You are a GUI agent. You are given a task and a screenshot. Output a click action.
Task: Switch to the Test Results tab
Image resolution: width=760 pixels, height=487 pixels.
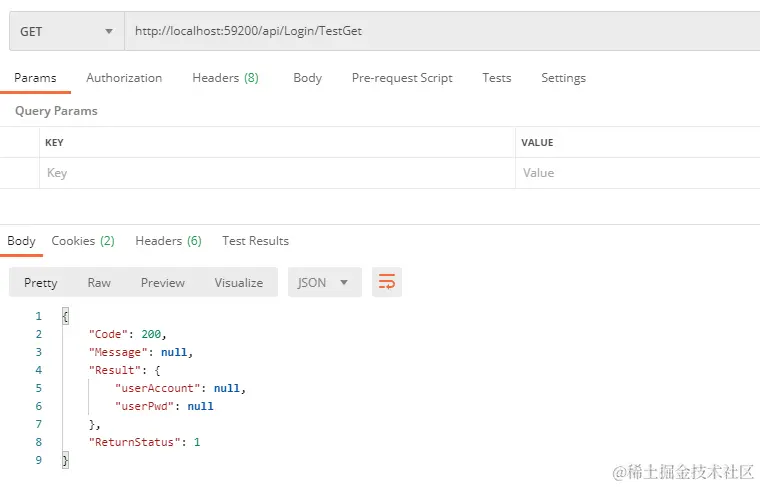[x=255, y=241]
